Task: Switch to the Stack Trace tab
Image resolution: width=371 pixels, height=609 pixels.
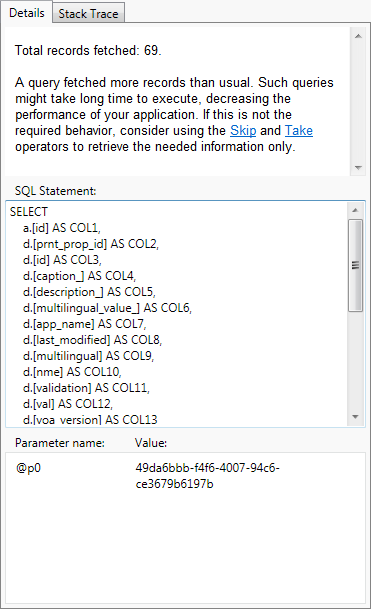Action: pyautogui.click(x=89, y=14)
